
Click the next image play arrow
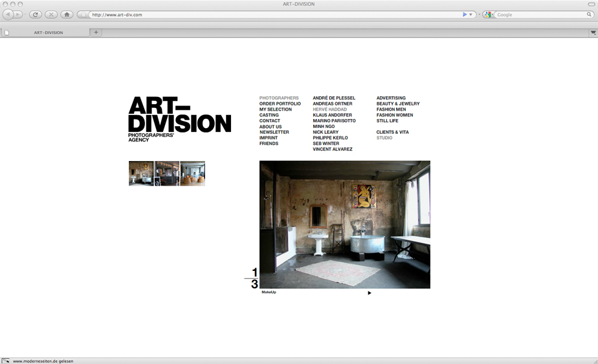coord(370,293)
